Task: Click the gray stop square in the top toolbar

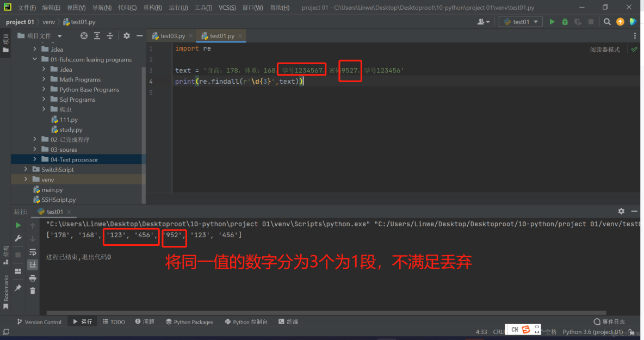Action: coord(591,22)
